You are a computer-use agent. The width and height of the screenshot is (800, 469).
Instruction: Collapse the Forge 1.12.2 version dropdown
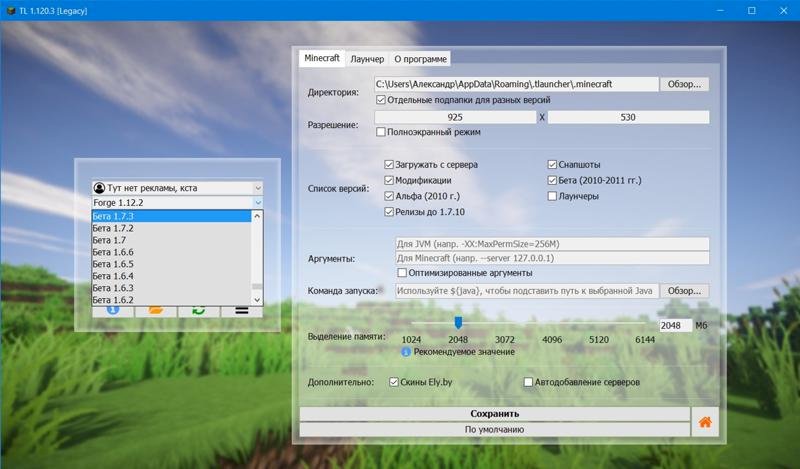point(258,203)
